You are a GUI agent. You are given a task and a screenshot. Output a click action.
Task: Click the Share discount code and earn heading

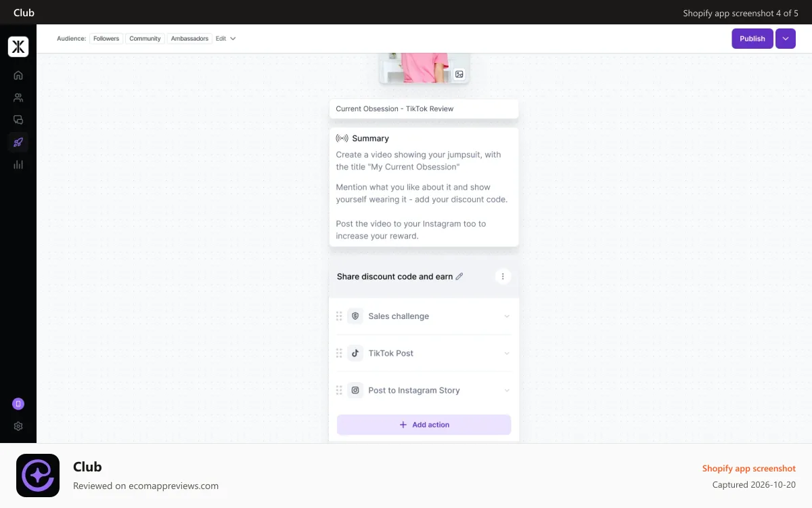coord(395,276)
